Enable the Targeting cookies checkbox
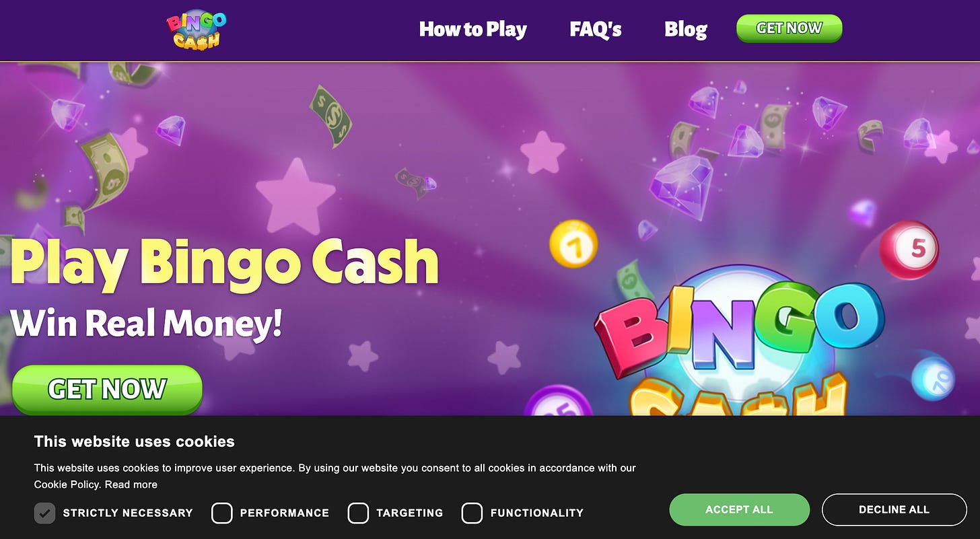Viewport: 980px width, 539px height. click(x=358, y=513)
